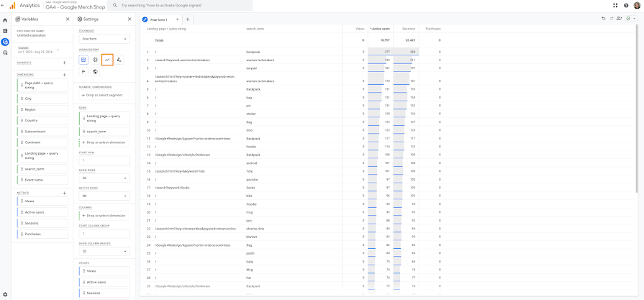Select the donut chart visualization
The width and height of the screenshot is (644, 300).
click(95, 60)
